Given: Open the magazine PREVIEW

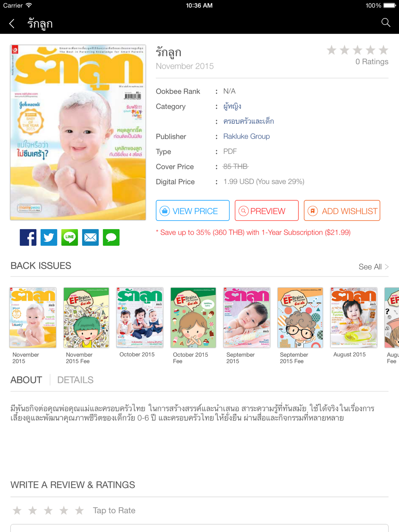Looking at the screenshot, I should coord(267,211).
